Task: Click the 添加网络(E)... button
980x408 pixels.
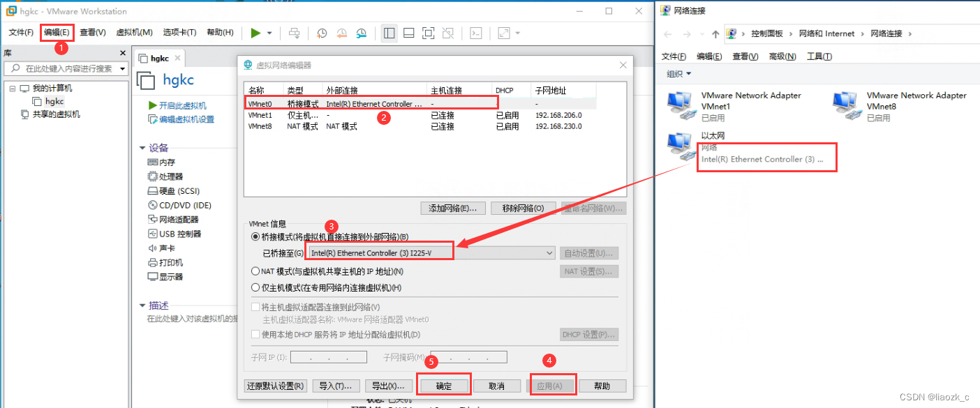Action: [x=453, y=208]
